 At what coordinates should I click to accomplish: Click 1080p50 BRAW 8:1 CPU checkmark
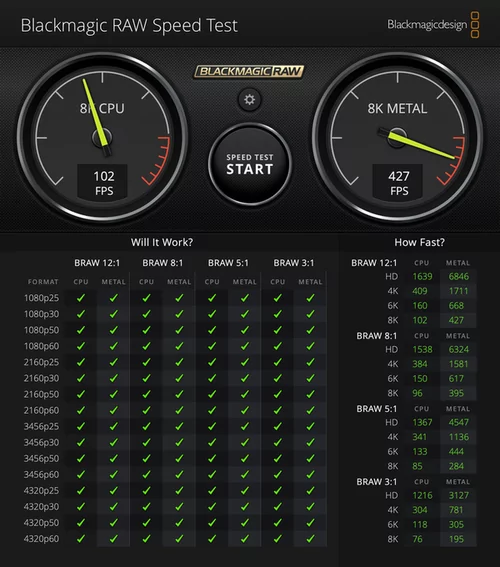146,330
